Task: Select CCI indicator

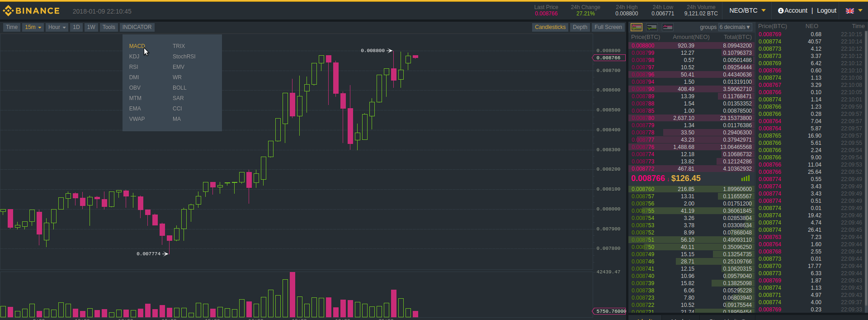Action: click(177, 109)
